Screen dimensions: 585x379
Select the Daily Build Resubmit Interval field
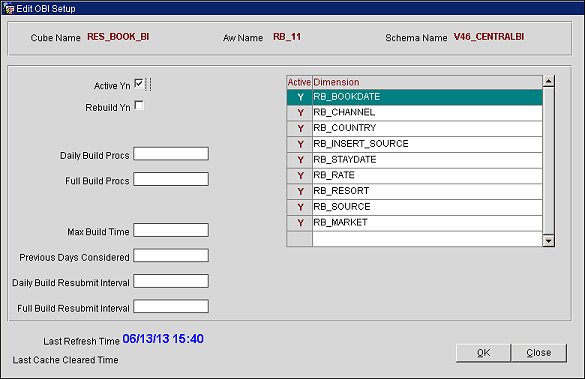(x=171, y=281)
